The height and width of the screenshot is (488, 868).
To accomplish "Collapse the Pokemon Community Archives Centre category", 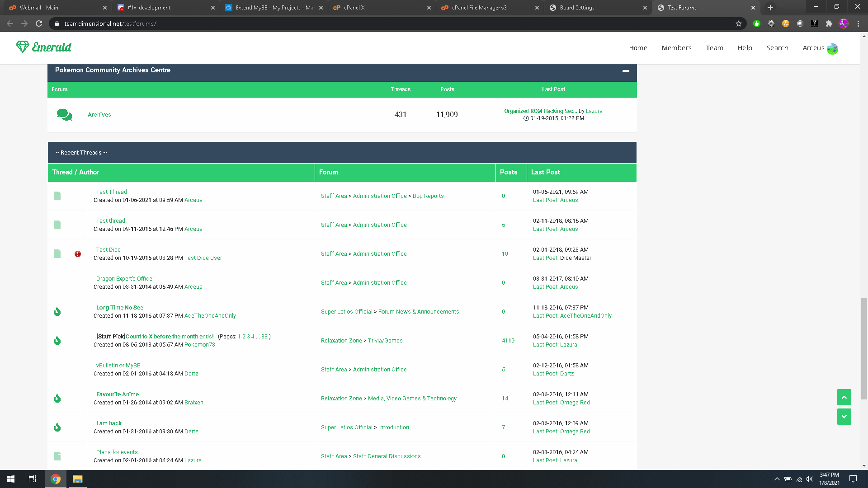I will click(626, 70).
